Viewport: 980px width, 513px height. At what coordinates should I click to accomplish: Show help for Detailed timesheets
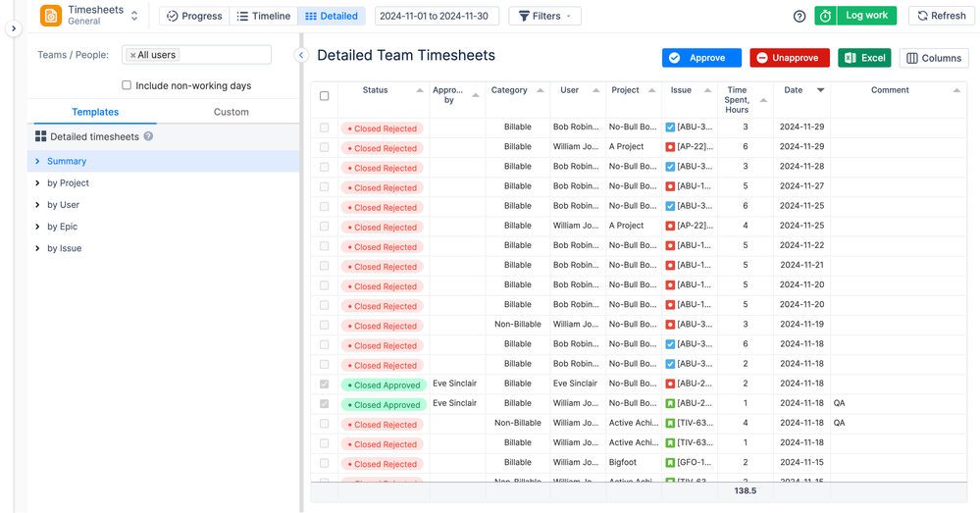coord(148,136)
